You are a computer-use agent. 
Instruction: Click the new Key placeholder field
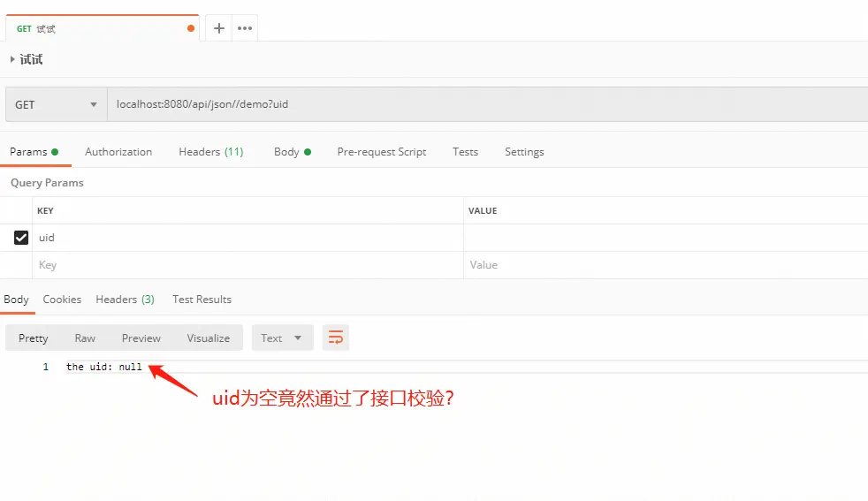[247, 265]
